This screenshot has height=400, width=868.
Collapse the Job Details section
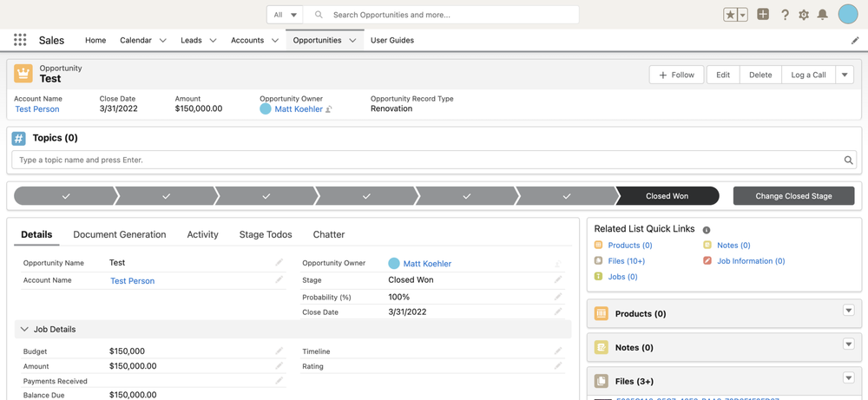(x=24, y=329)
